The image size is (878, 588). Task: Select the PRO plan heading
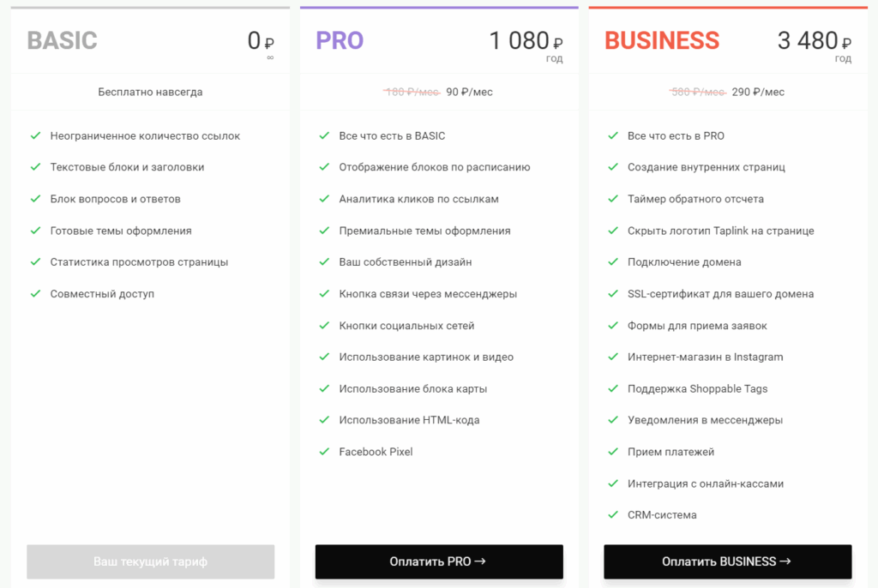(x=340, y=40)
